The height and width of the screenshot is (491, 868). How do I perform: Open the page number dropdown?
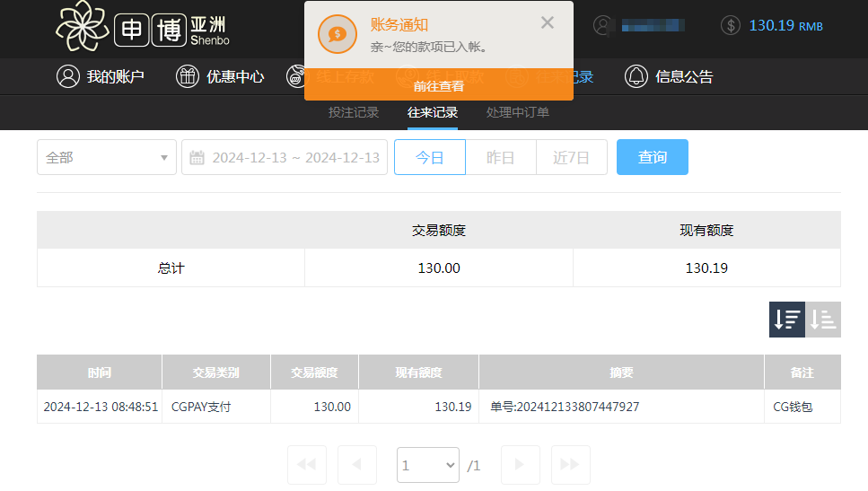[x=428, y=465]
